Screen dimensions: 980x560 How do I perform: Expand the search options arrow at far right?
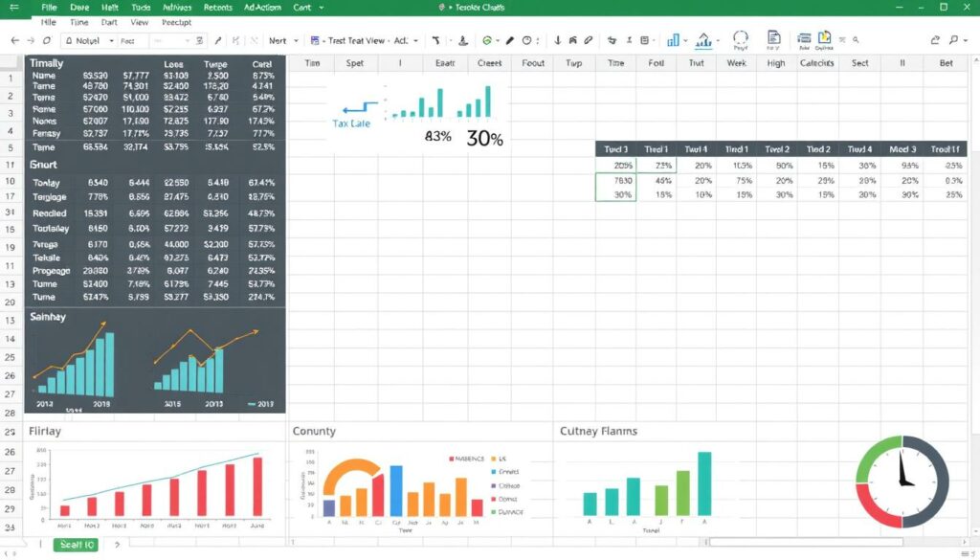coord(967,40)
